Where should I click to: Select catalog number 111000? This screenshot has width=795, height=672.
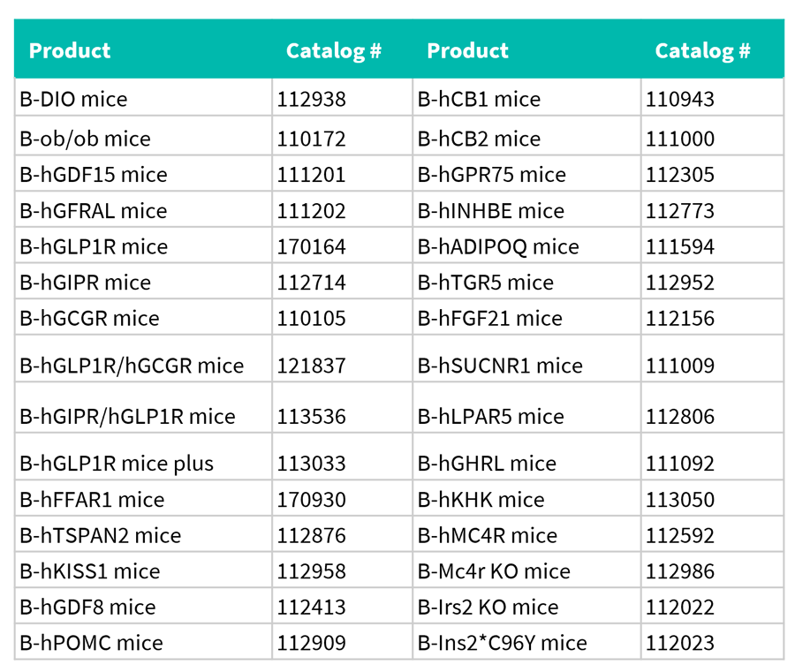click(x=680, y=139)
